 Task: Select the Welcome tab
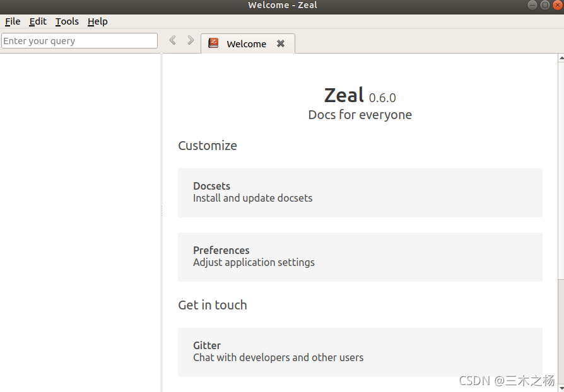pyautogui.click(x=248, y=43)
